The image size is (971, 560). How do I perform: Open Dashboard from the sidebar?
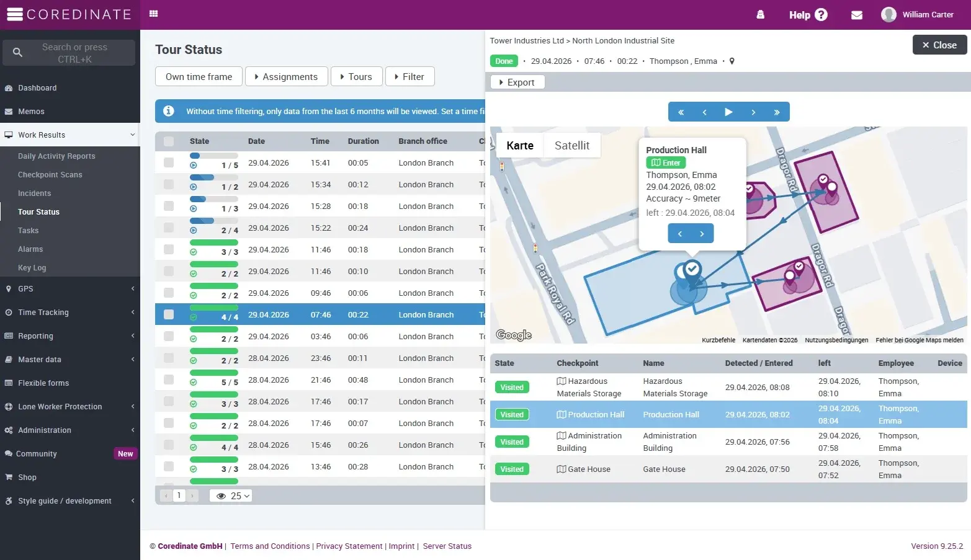37,88
